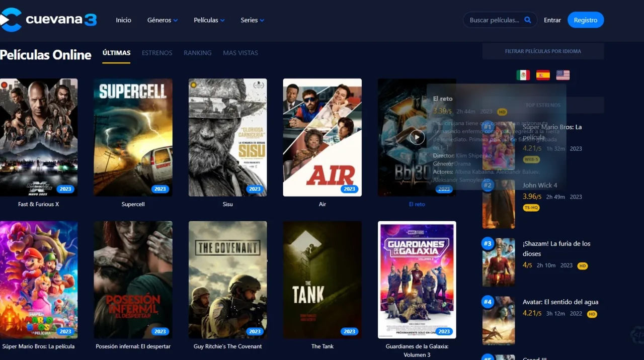The image size is (644, 360).
Task: Select the Spain flag language filter
Action: click(x=543, y=75)
